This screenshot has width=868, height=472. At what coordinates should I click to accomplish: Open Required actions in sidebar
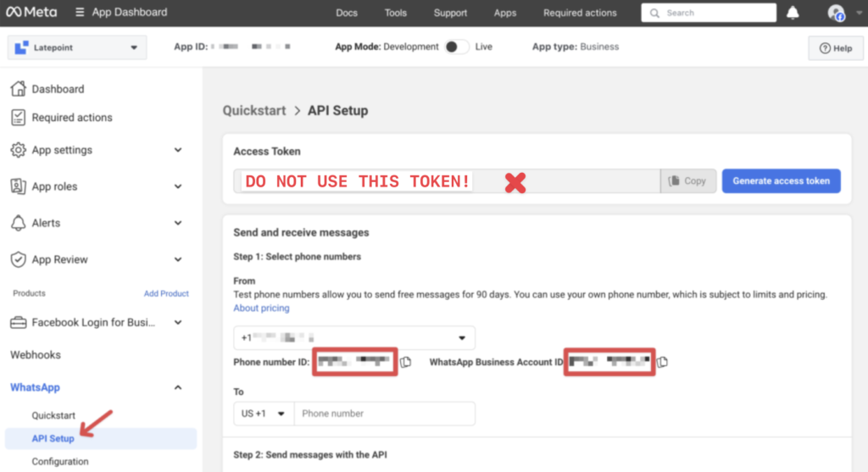click(x=72, y=117)
